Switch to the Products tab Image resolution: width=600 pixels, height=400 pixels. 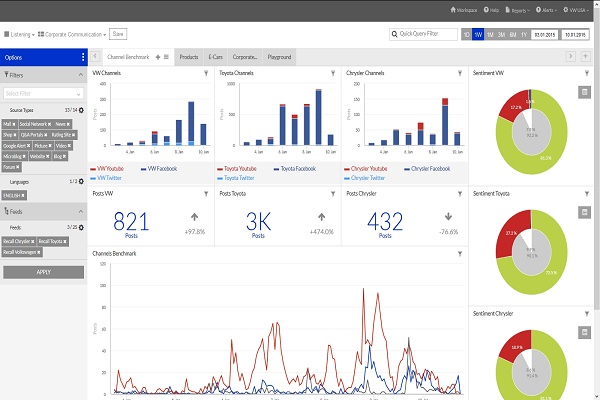pos(189,57)
